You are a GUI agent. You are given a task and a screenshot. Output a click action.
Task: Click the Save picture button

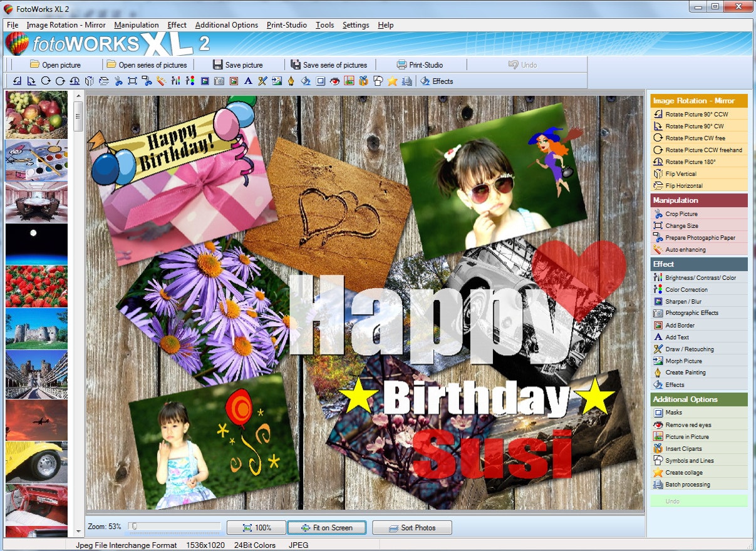pos(238,64)
